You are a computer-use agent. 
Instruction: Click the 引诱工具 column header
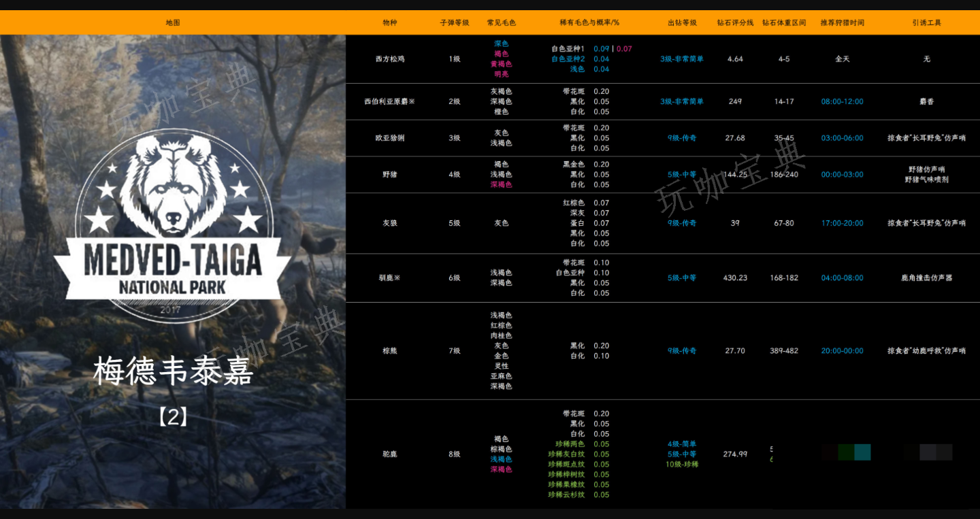(927, 22)
